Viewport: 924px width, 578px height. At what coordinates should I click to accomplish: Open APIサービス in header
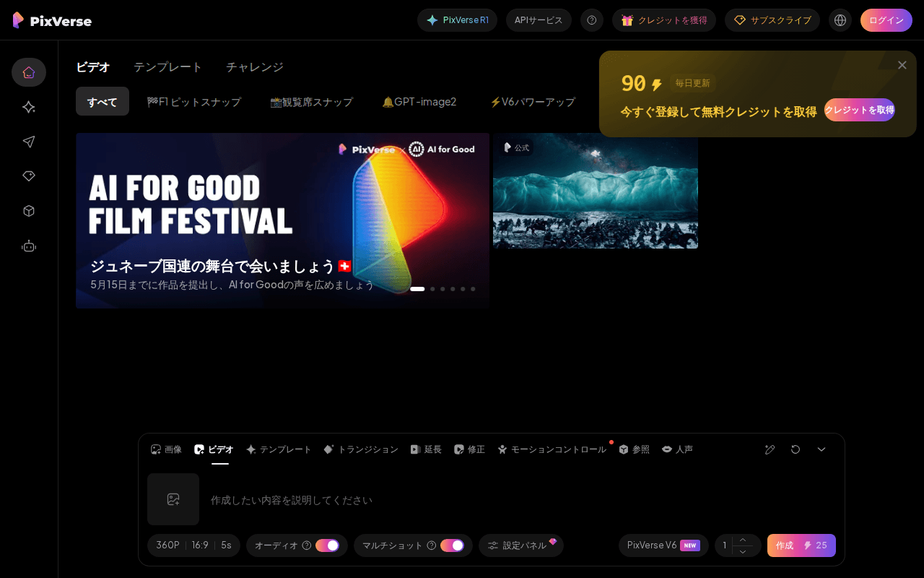(x=539, y=20)
